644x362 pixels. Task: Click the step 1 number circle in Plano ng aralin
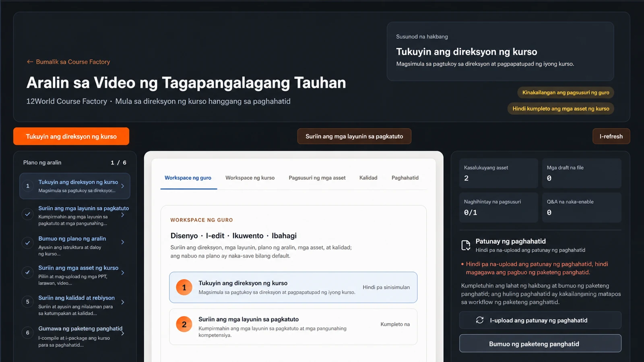point(28,186)
